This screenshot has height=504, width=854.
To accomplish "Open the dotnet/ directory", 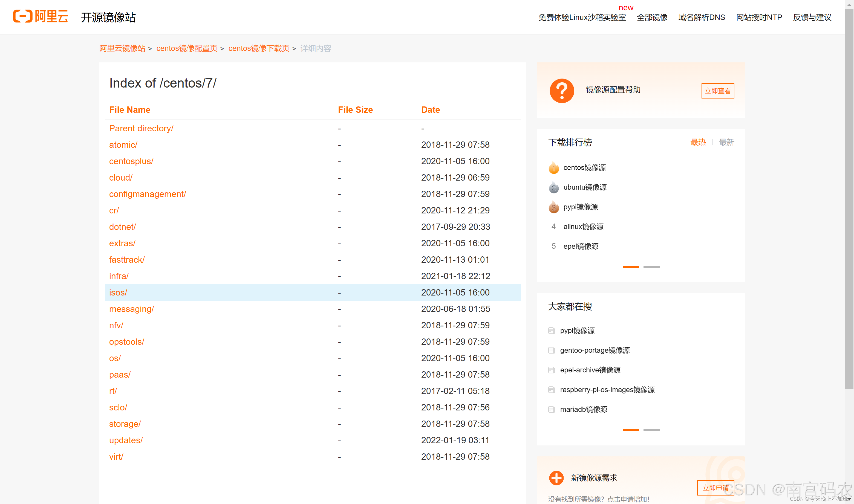I will (x=122, y=227).
